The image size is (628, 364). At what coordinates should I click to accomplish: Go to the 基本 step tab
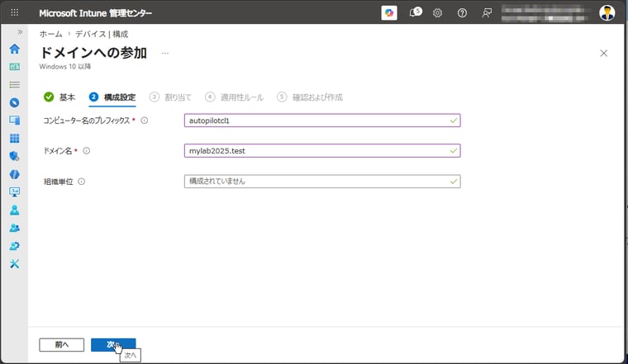59,97
